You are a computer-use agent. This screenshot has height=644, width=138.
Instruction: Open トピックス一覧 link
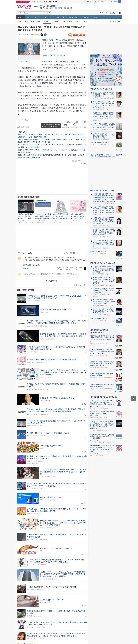pos(115,21)
